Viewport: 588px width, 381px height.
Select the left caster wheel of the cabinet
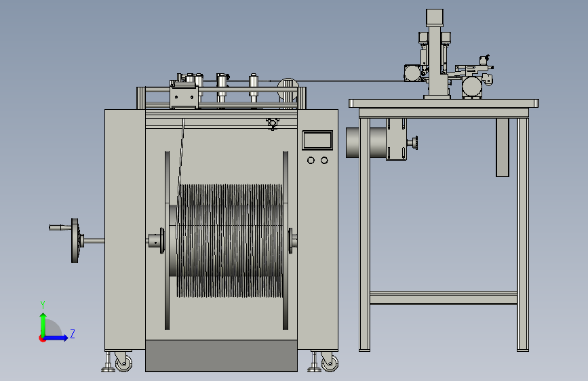[x=123, y=363]
